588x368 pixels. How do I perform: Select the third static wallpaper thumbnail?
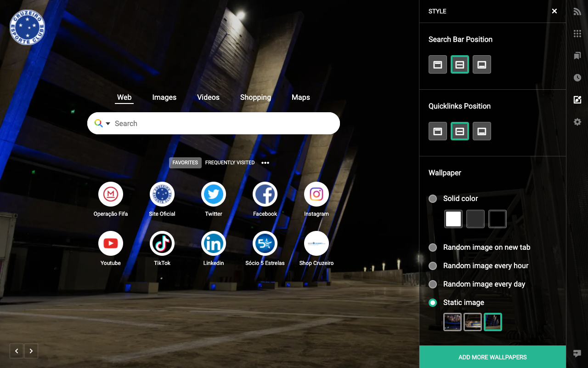(493, 322)
